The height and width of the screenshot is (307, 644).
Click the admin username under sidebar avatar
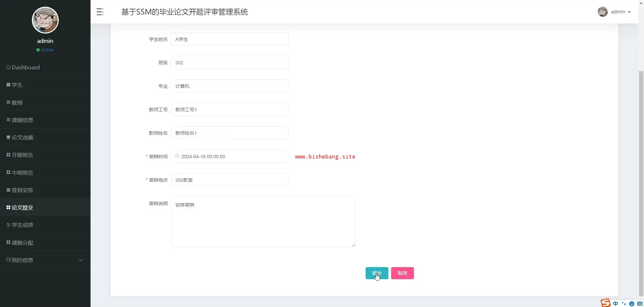45,41
